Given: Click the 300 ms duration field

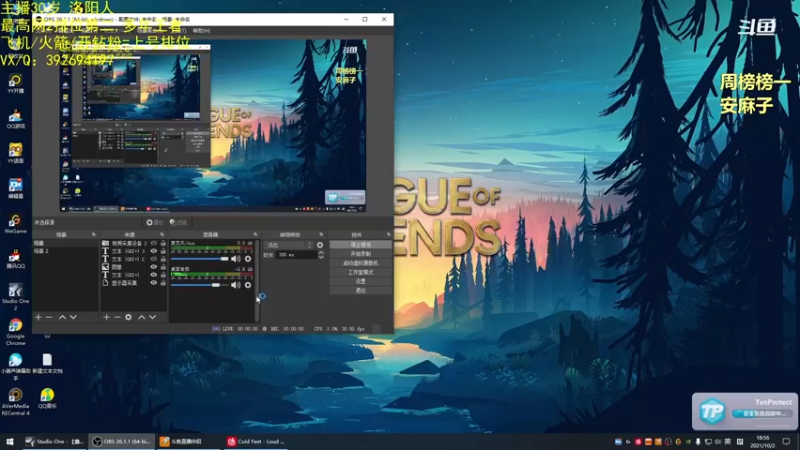Looking at the screenshot, I should 296,255.
